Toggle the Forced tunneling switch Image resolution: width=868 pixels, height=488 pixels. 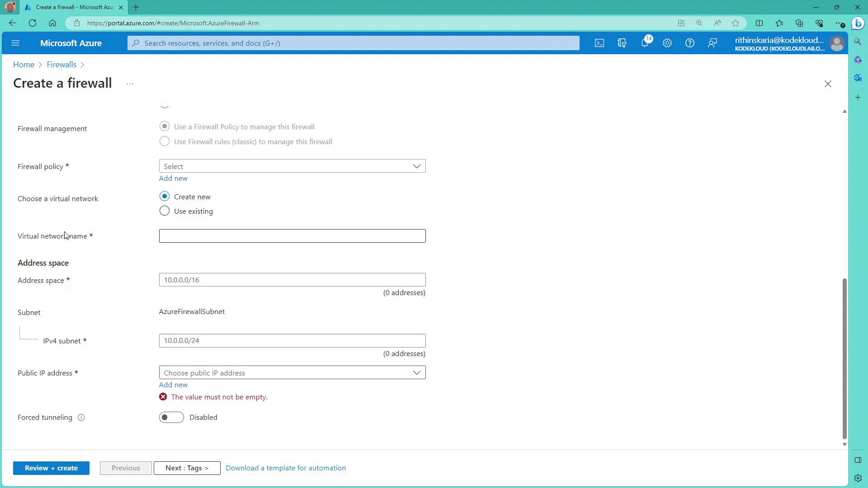[x=171, y=418]
